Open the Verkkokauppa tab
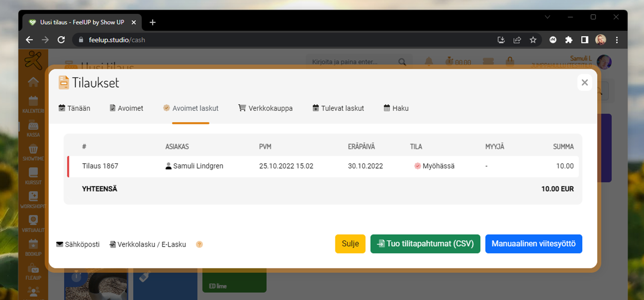The width and height of the screenshot is (644, 300). [265, 108]
